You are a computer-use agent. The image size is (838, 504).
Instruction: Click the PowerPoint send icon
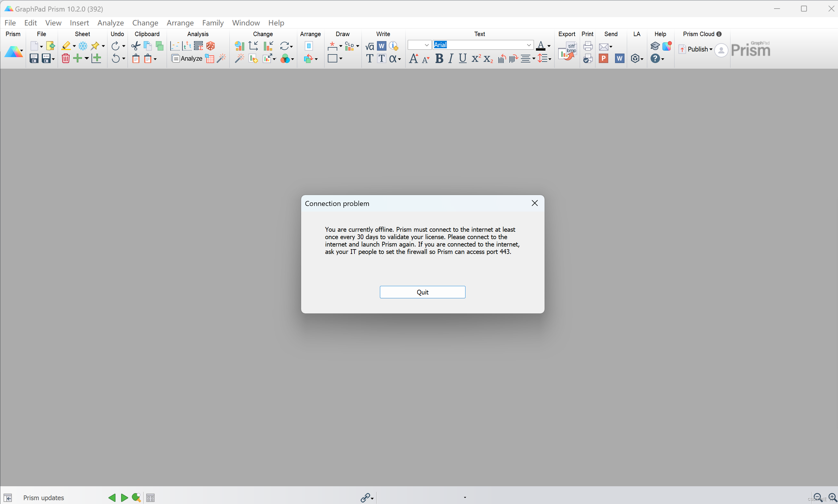[x=604, y=58]
